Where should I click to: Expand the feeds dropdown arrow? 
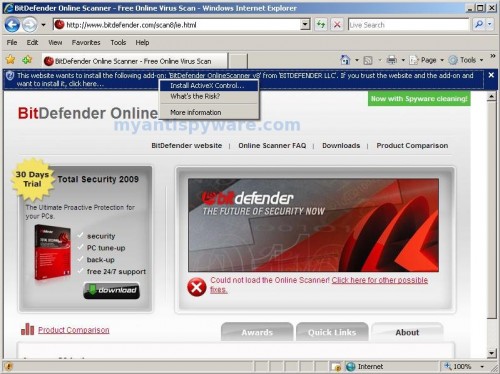(x=379, y=60)
